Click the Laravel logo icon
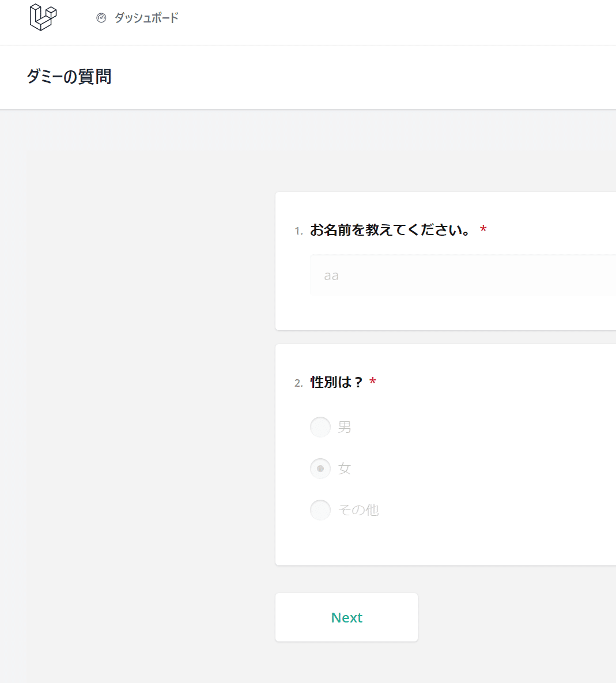 (43, 17)
